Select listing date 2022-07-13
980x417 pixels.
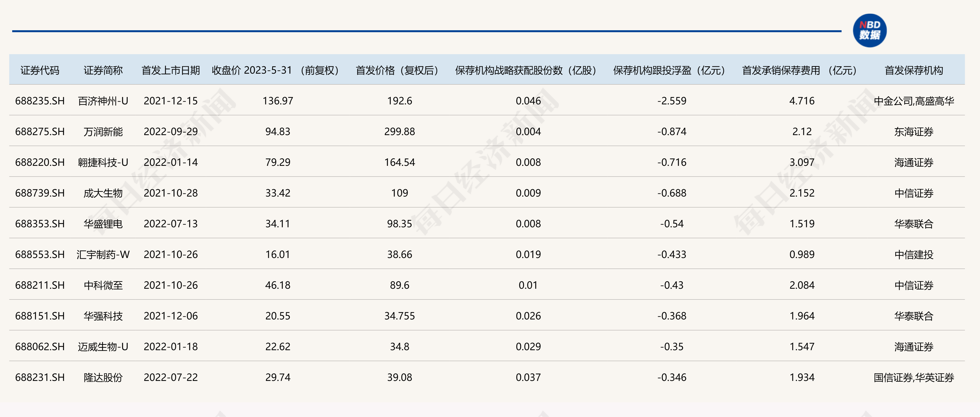tap(171, 224)
